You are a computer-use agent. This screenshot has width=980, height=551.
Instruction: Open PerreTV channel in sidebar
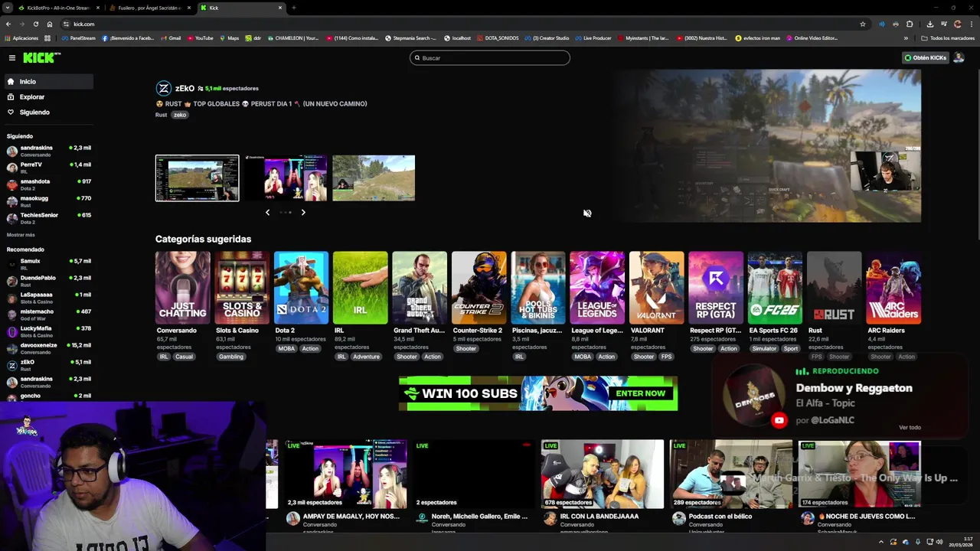(x=48, y=168)
